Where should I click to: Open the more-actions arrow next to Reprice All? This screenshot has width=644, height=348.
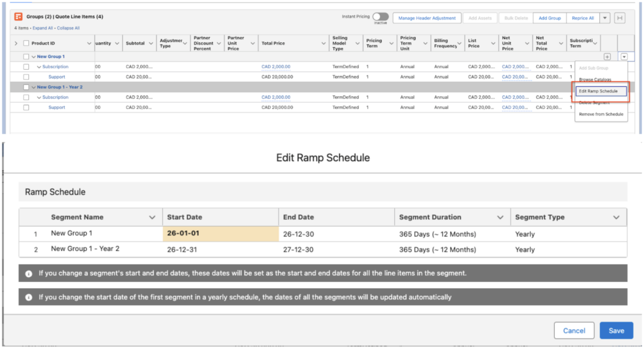point(605,18)
